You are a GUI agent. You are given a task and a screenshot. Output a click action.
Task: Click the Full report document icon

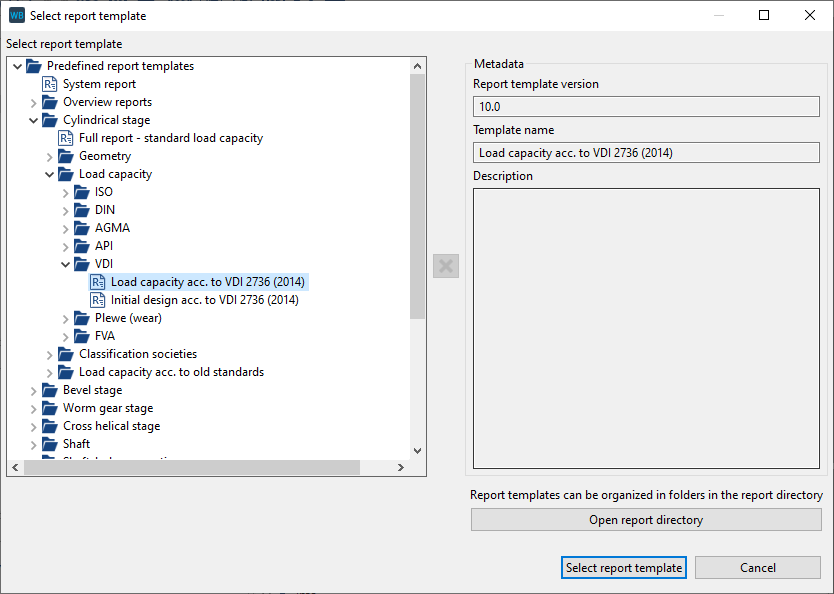[x=66, y=138]
